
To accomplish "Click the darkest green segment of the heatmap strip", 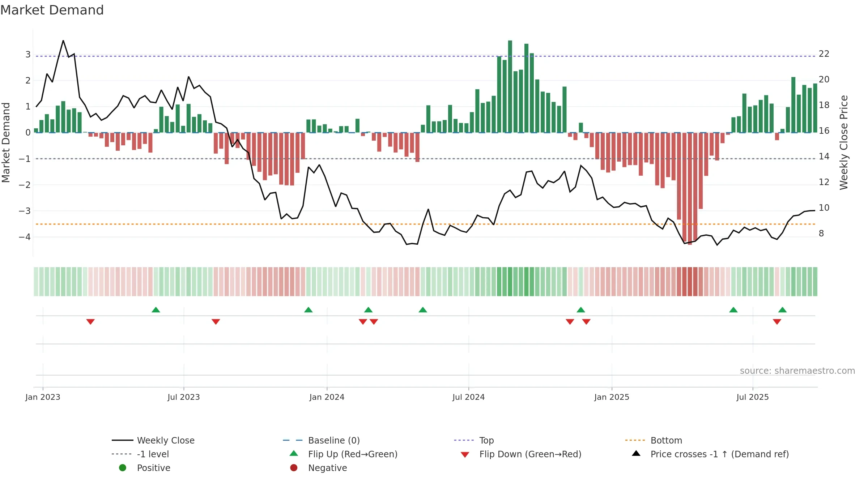I will coord(510,282).
